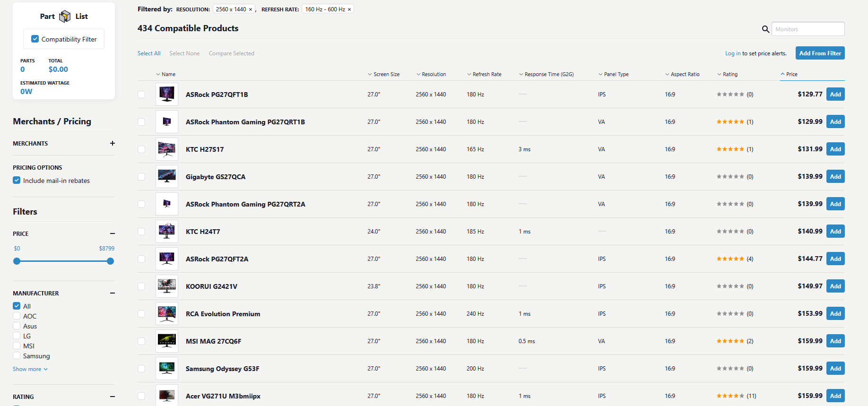Sort by Name column
Screen dimensions: 868x406
(165, 74)
